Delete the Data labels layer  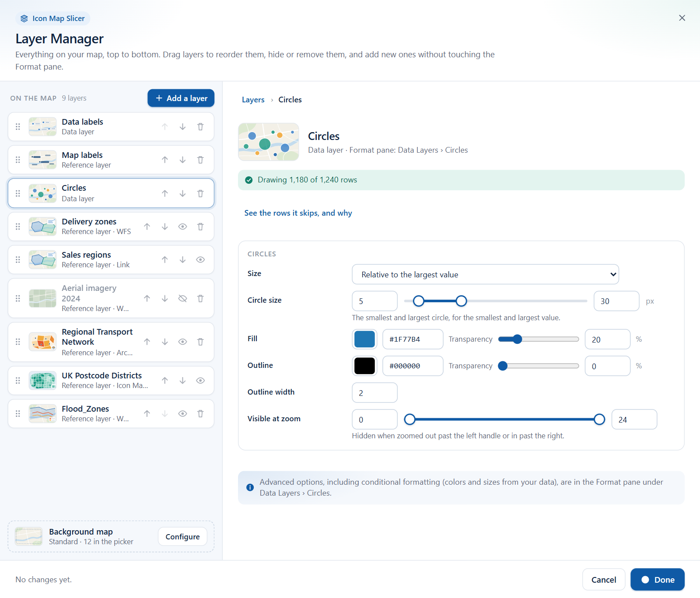tap(200, 127)
